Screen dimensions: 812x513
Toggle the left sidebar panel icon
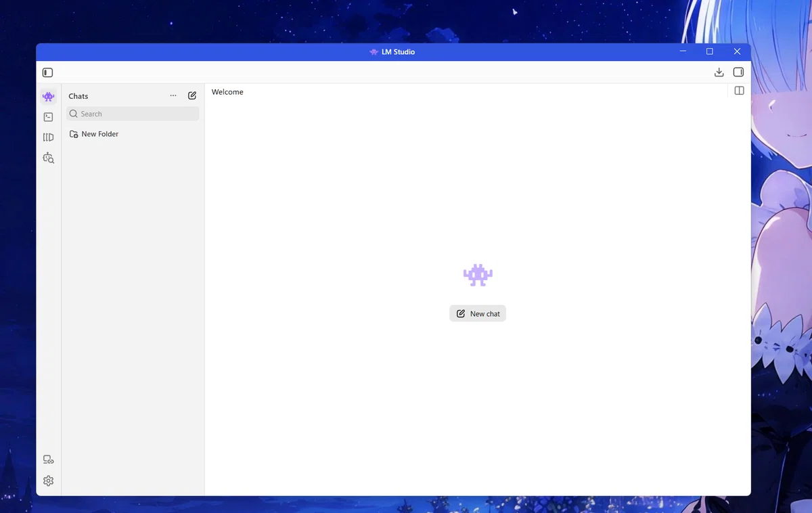[x=47, y=72]
